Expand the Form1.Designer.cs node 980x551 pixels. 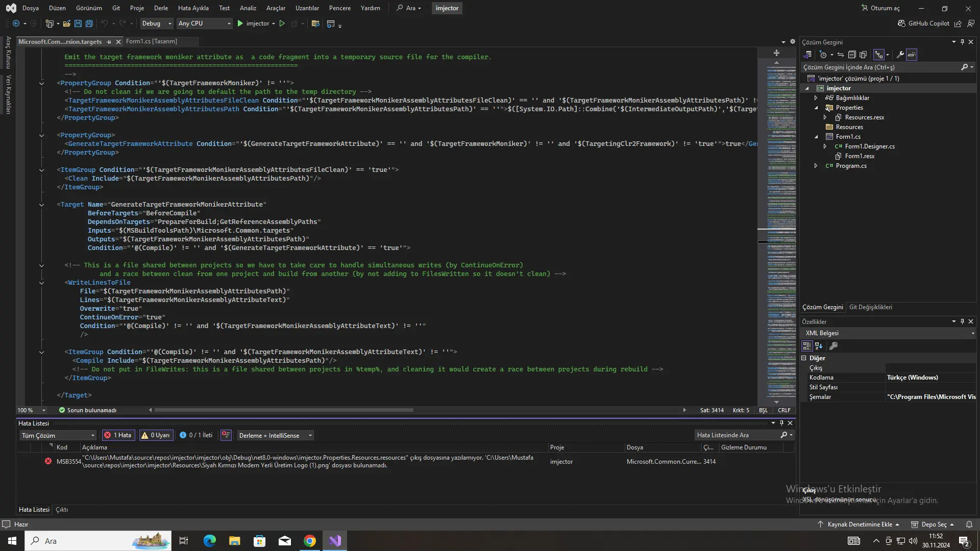click(x=825, y=146)
